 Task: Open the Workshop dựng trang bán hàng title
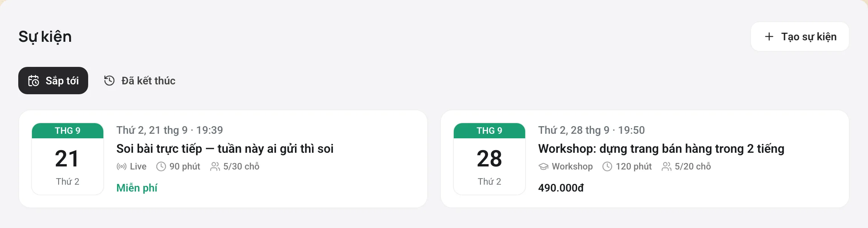coord(661,149)
